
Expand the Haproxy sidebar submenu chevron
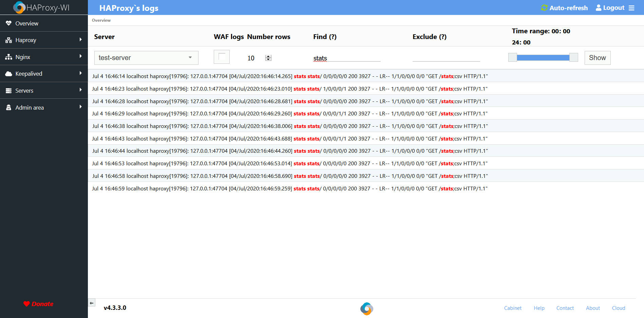point(80,40)
